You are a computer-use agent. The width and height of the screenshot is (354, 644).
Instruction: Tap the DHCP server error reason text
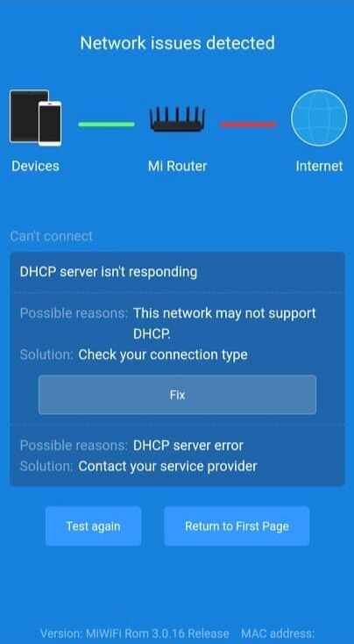[x=188, y=446]
